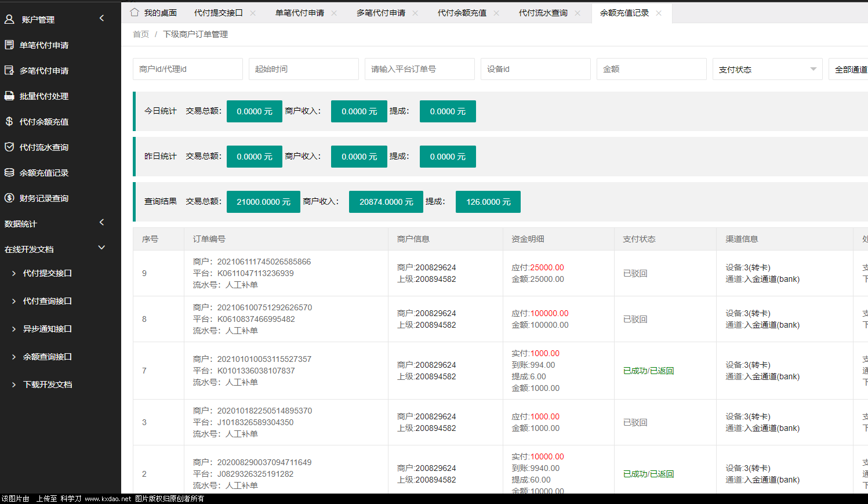Expand the 代付提交接口 sidebar arrow
This screenshot has height=504, width=868.
14,273
